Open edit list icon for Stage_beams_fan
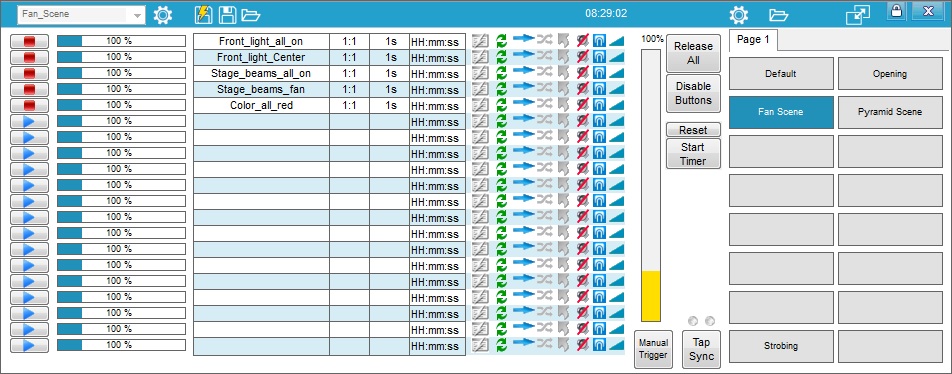Image resolution: width=952 pixels, height=374 pixels. point(480,89)
